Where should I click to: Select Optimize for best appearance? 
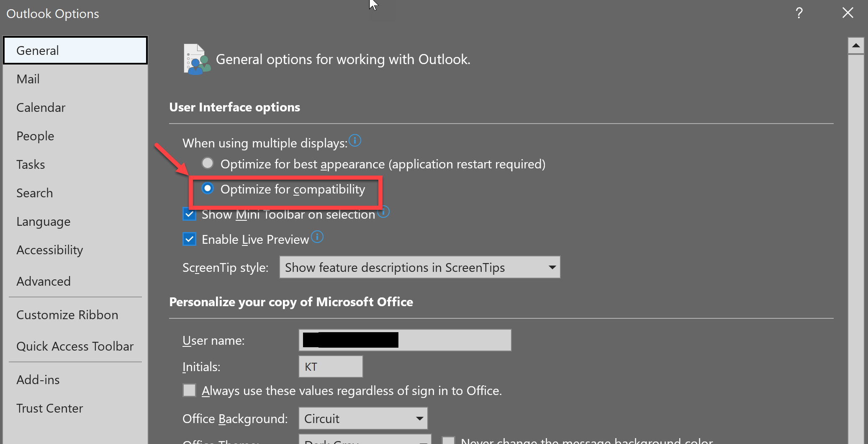click(x=208, y=163)
